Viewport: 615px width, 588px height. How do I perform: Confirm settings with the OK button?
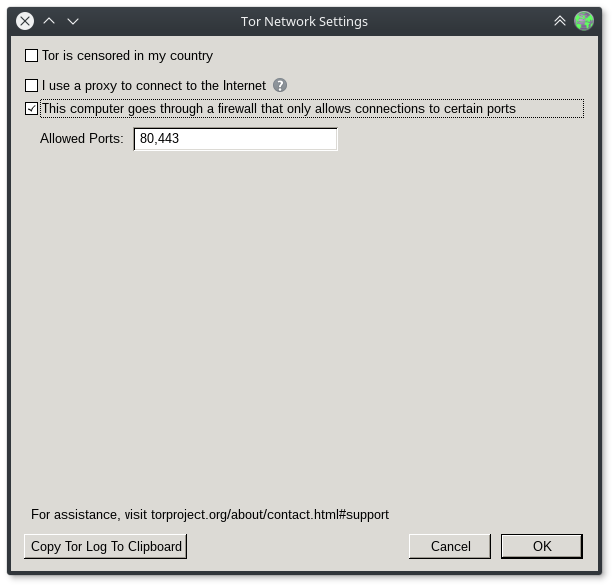(541, 546)
